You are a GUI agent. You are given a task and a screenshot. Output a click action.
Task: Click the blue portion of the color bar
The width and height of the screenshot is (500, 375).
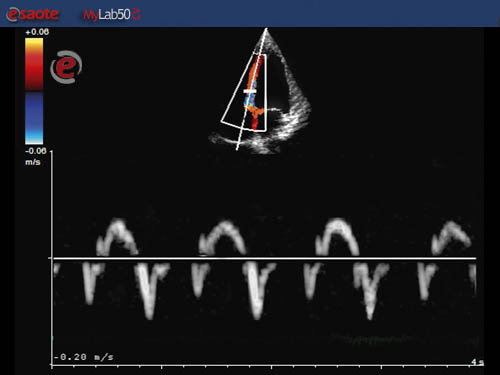pos(34,117)
